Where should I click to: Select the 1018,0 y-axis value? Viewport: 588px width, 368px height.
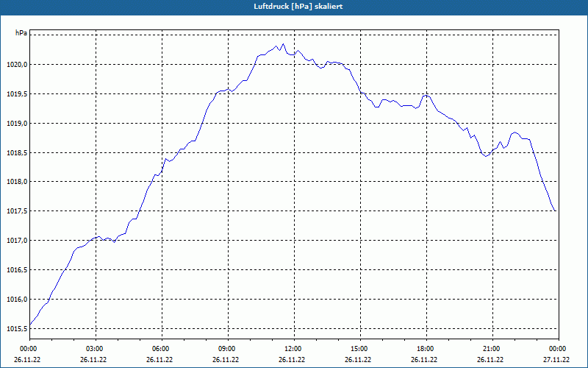[x=17, y=182]
